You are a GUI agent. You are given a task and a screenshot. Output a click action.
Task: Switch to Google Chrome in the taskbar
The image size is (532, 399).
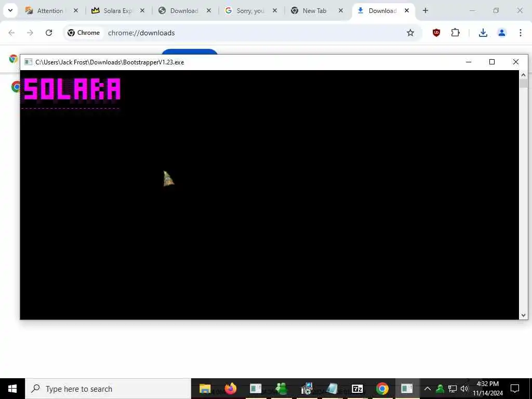382,389
